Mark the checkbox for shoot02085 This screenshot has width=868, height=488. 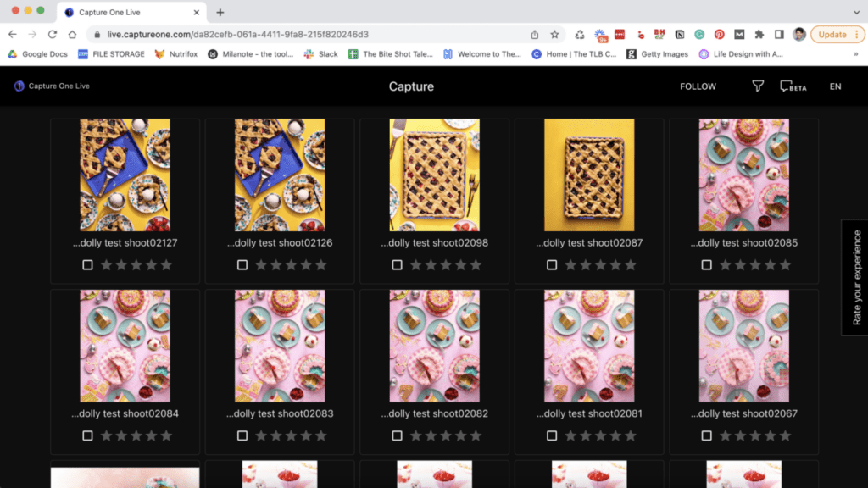[706, 265]
